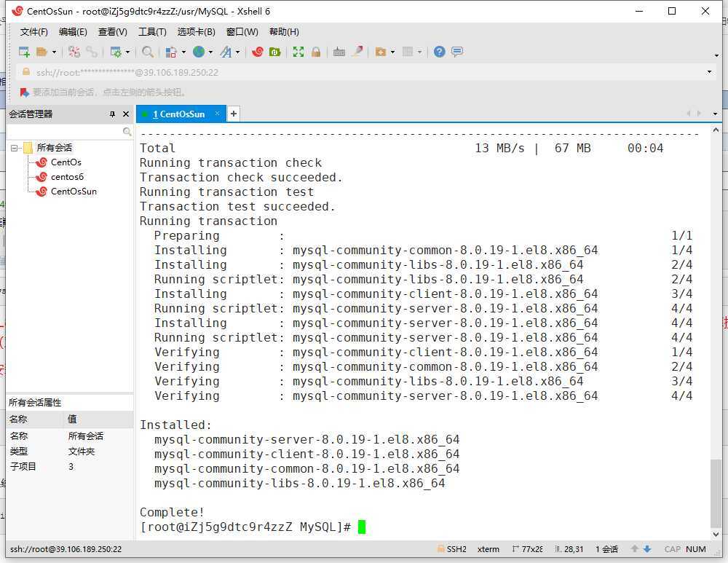Expand the folder-with-plus dropdown arrow
728x563 pixels.
393,52
